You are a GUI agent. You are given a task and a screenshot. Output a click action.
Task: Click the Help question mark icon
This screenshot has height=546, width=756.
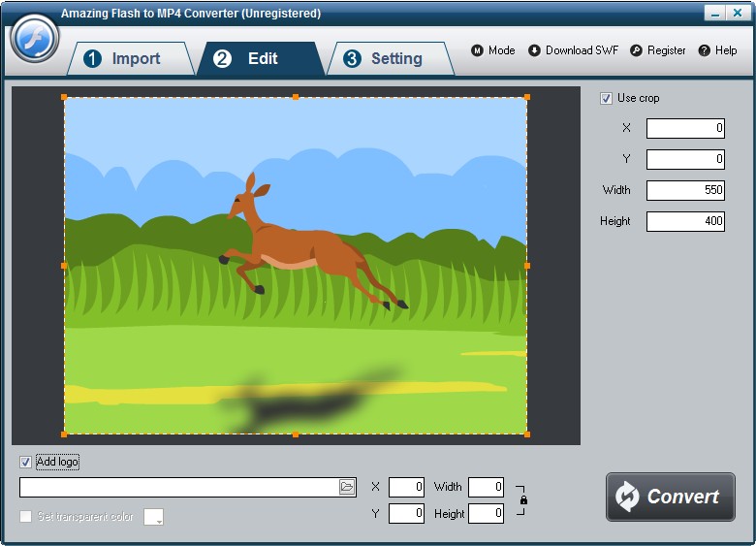click(704, 50)
